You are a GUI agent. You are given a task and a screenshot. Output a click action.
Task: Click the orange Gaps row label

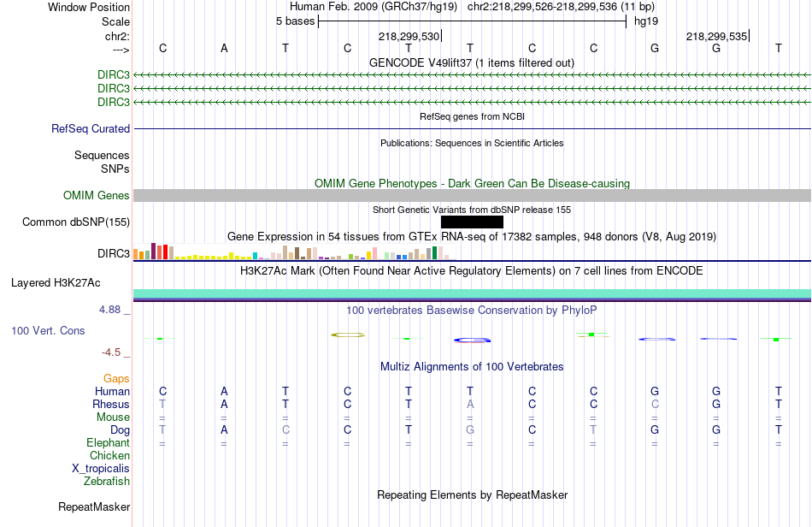click(x=116, y=379)
